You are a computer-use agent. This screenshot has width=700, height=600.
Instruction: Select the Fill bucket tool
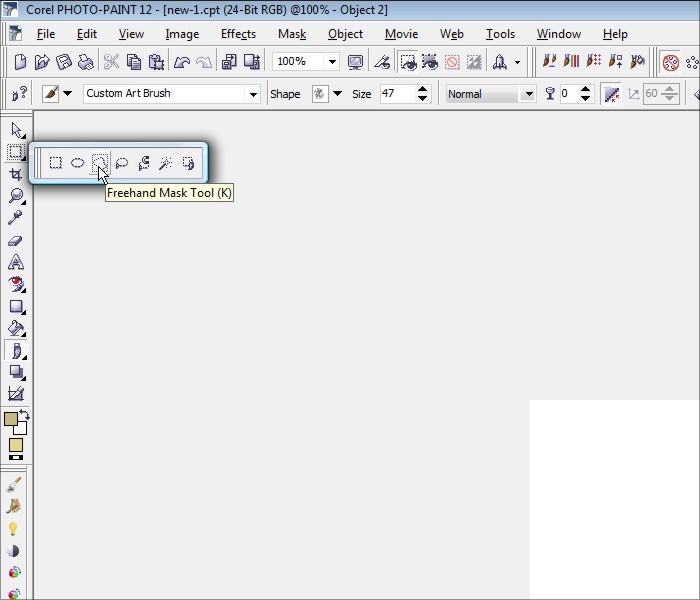pyautogui.click(x=16, y=328)
